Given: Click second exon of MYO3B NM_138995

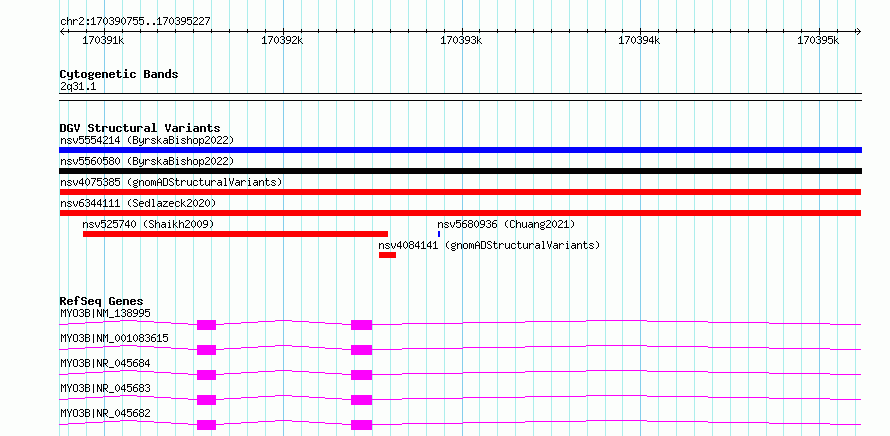Looking at the screenshot, I should tap(362, 325).
